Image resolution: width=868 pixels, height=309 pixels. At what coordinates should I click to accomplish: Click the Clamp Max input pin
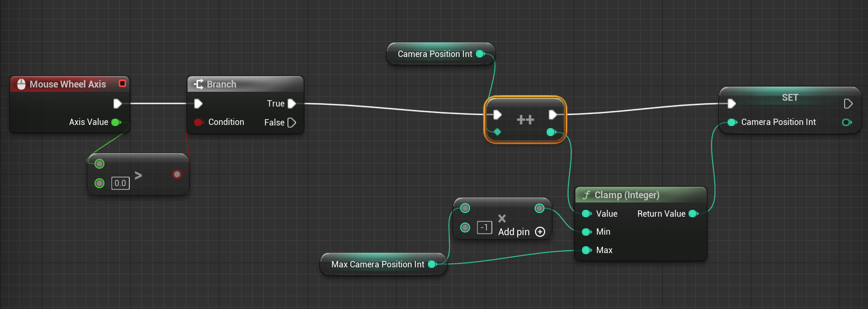586,250
